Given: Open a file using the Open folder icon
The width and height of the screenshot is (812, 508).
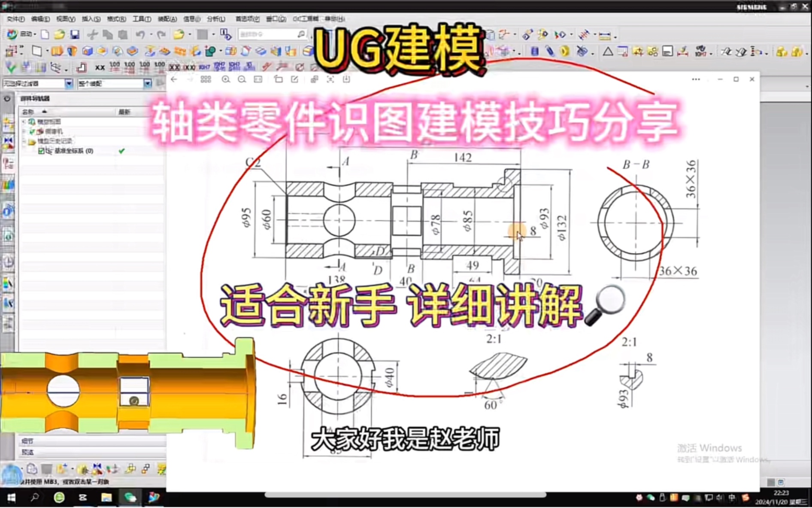Looking at the screenshot, I should [x=59, y=34].
